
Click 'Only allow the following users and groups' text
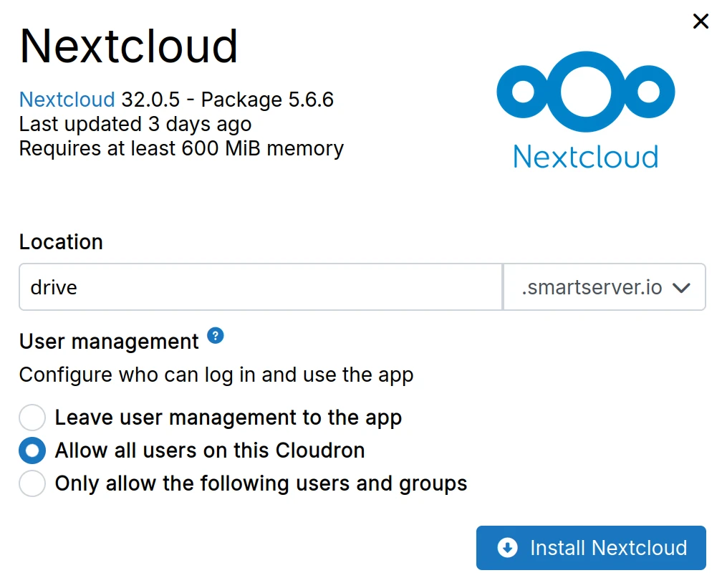pos(261,483)
